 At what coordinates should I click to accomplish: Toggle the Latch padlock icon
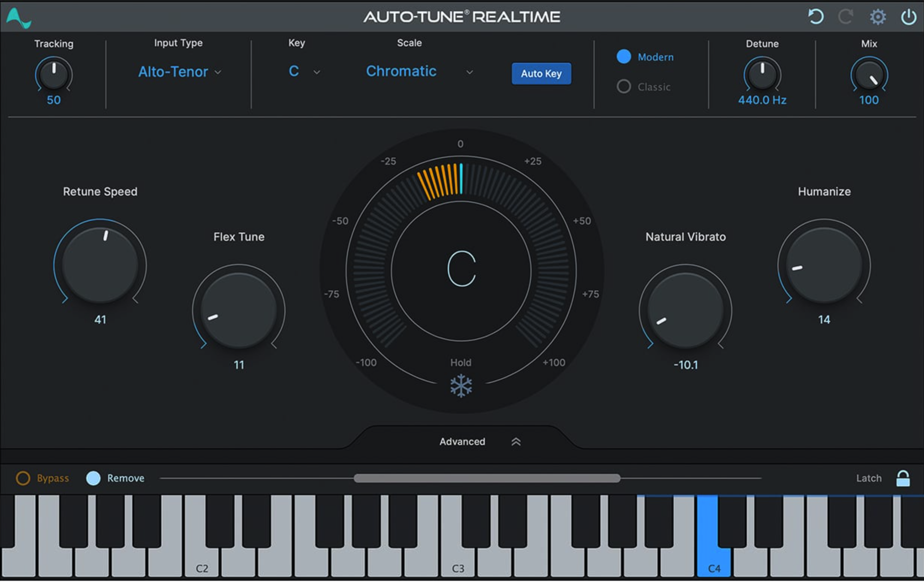pyautogui.click(x=903, y=478)
